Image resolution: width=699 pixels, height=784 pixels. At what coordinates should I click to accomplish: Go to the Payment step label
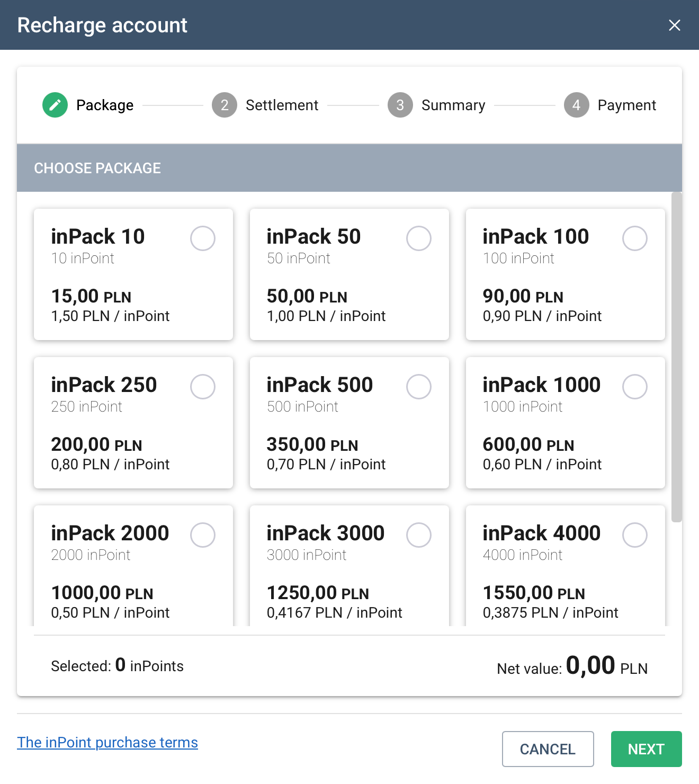[x=627, y=105]
